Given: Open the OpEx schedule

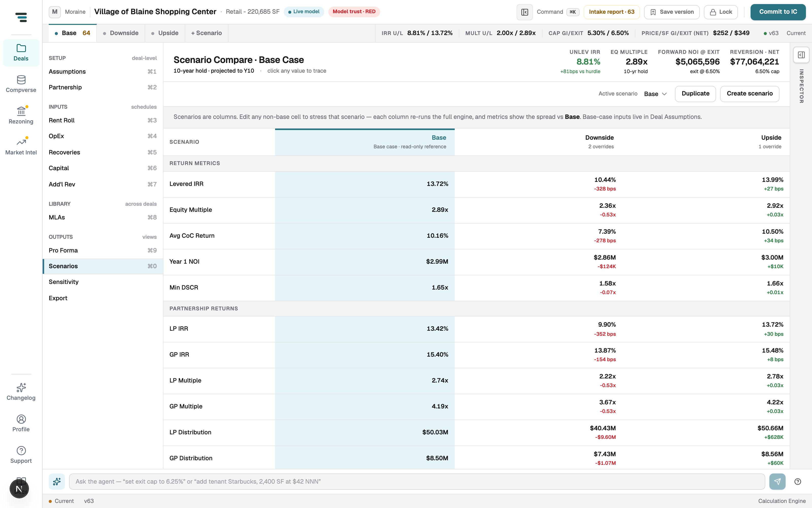Looking at the screenshot, I should point(103,136).
